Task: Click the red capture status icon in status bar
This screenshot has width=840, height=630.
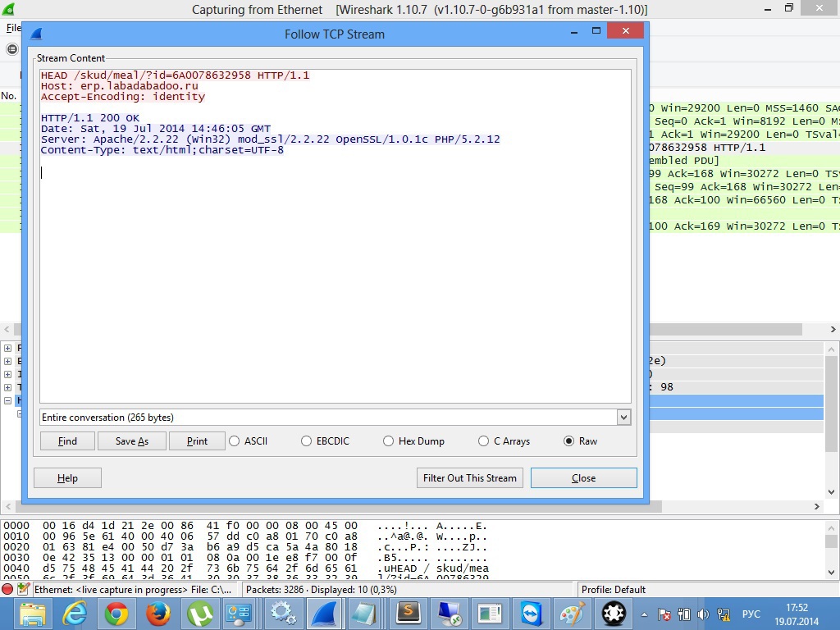Action: pos(8,589)
